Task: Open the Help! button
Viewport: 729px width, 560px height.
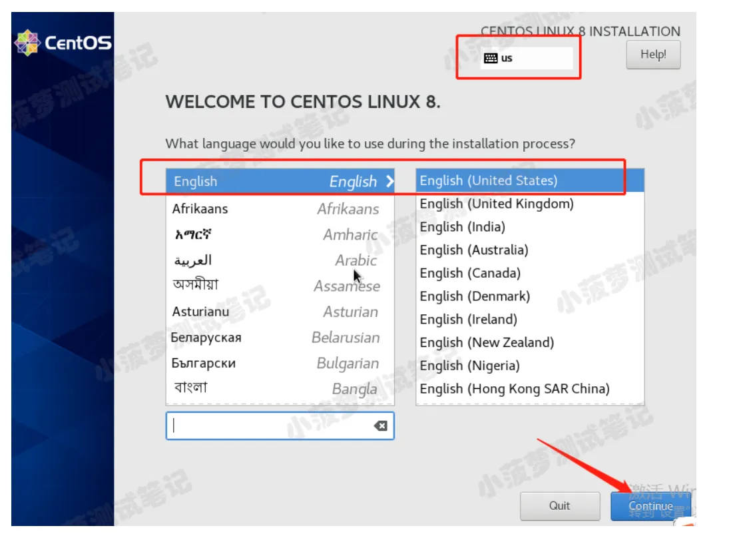Action: (x=653, y=55)
